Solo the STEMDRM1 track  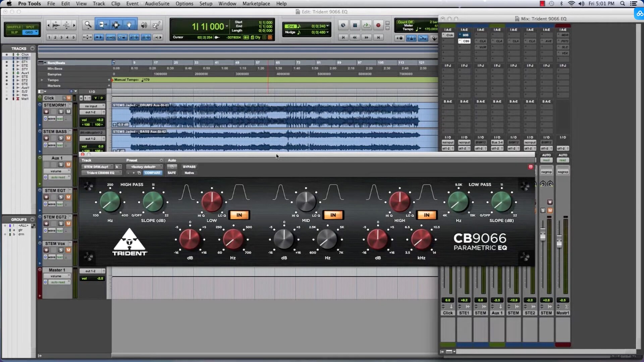click(x=61, y=112)
